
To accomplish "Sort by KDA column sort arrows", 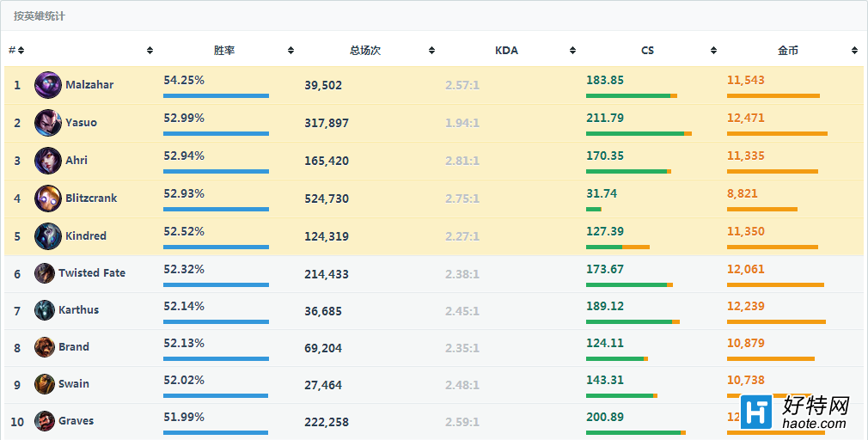I will [573, 51].
